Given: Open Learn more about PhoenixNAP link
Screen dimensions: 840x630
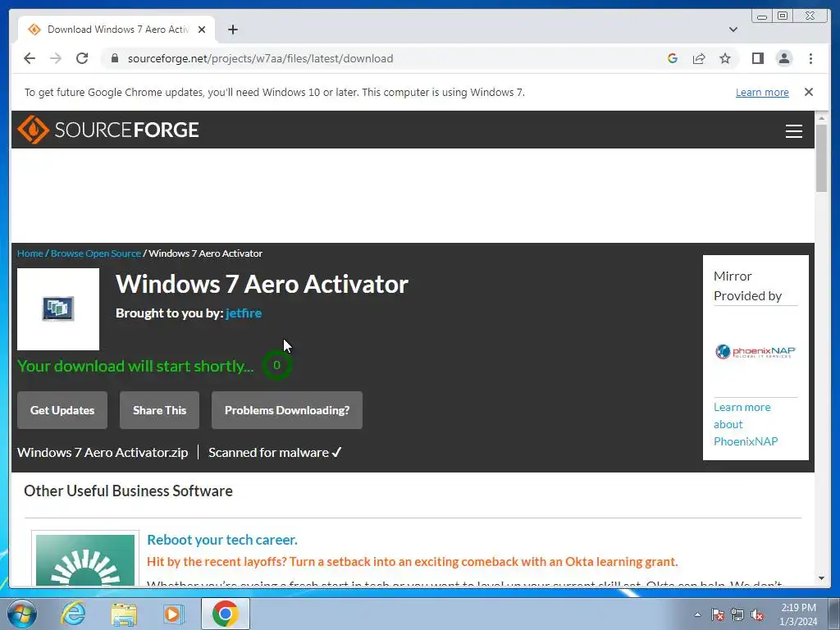Looking at the screenshot, I should (x=746, y=424).
